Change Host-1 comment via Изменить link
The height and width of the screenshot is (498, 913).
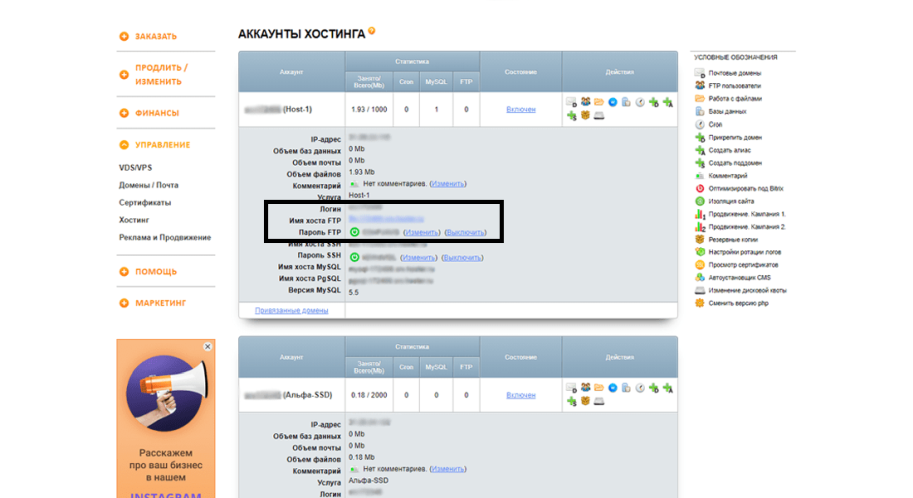tap(448, 183)
